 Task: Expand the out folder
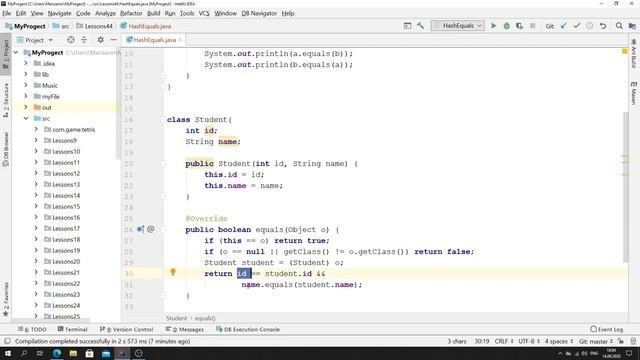point(26,107)
